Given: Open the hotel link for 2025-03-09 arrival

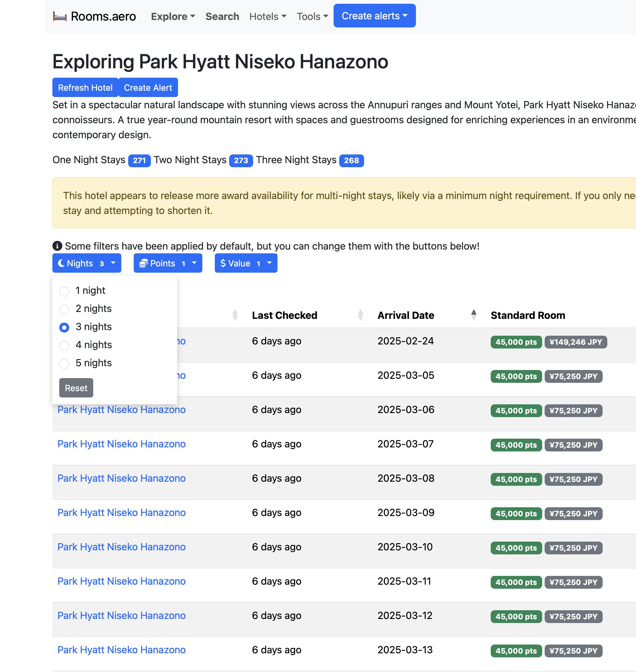Looking at the screenshot, I should click(x=121, y=513).
